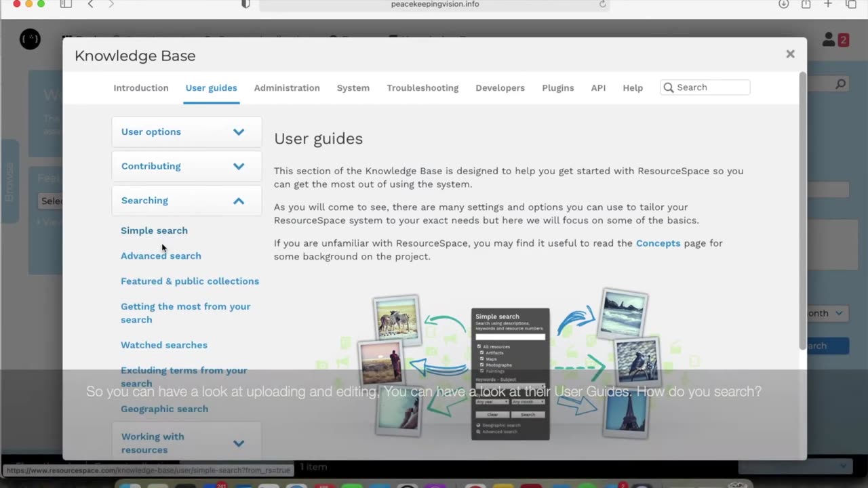Click the Knowledge Base search field

(x=705, y=87)
